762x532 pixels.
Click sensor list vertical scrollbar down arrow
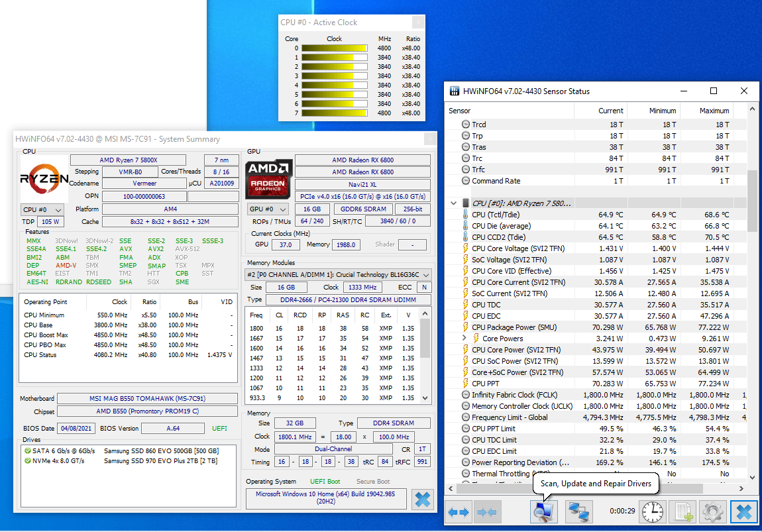click(752, 478)
